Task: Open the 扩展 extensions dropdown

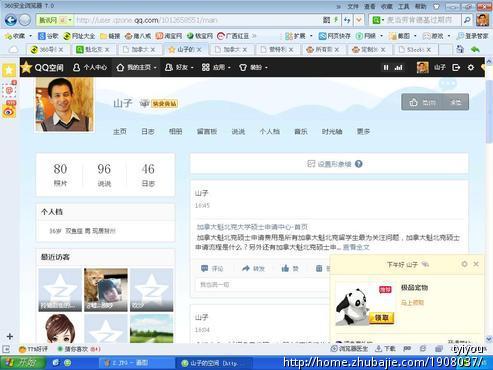Action: click(299, 36)
